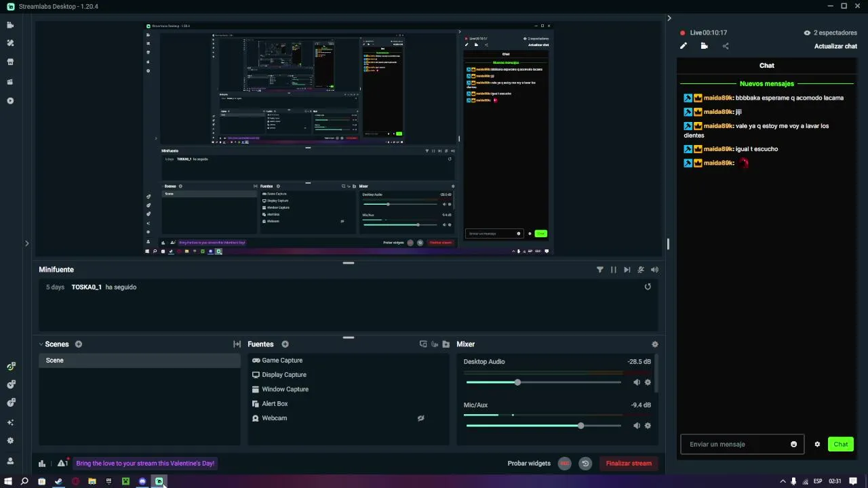Skip the current alert in Minifuente
Viewport: 868px width, 488px height.
click(x=627, y=270)
